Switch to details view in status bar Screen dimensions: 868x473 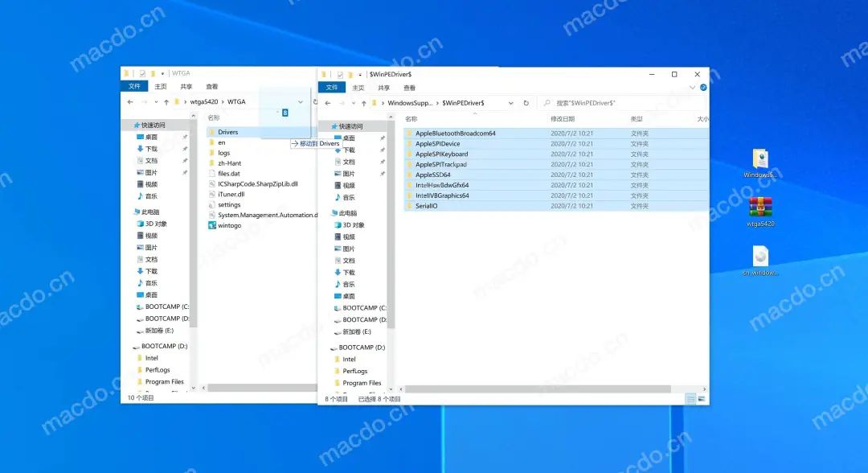coord(690,399)
